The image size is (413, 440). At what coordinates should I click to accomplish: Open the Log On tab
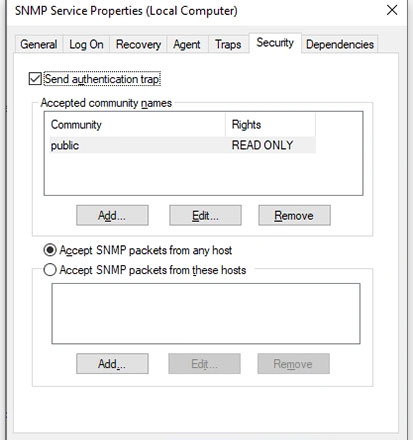tap(86, 44)
